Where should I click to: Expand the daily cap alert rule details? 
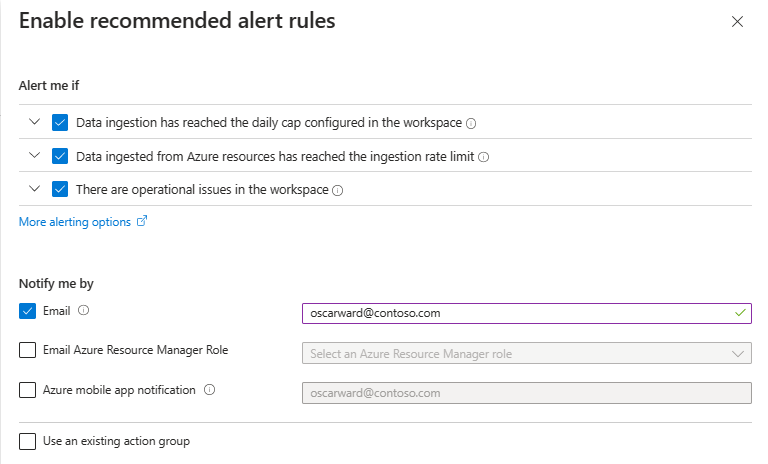(34, 123)
